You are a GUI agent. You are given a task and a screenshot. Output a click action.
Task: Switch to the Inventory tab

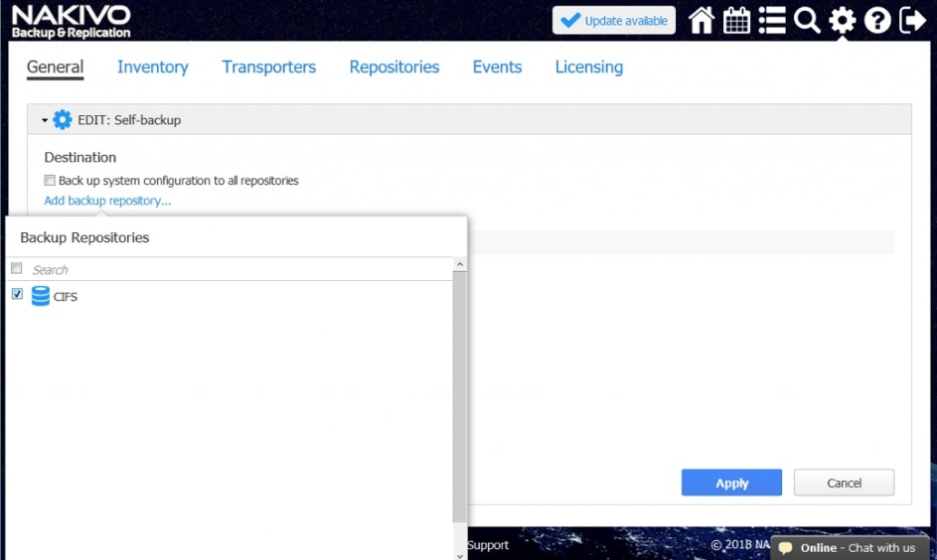coord(152,67)
